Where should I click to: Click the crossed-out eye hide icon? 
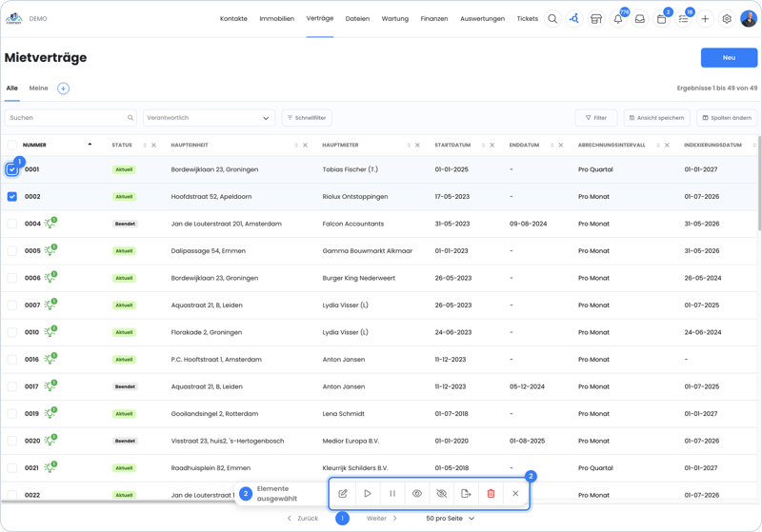pos(442,494)
